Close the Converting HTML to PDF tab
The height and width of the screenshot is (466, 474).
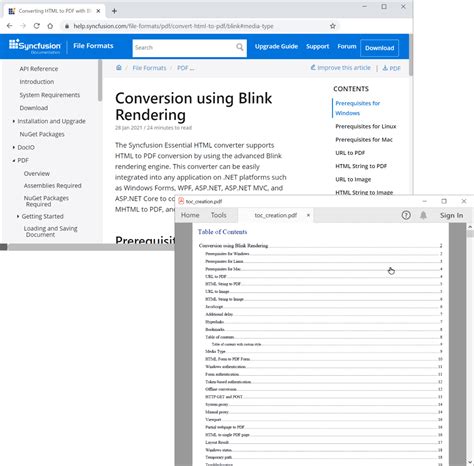pyautogui.click(x=98, y=11)
